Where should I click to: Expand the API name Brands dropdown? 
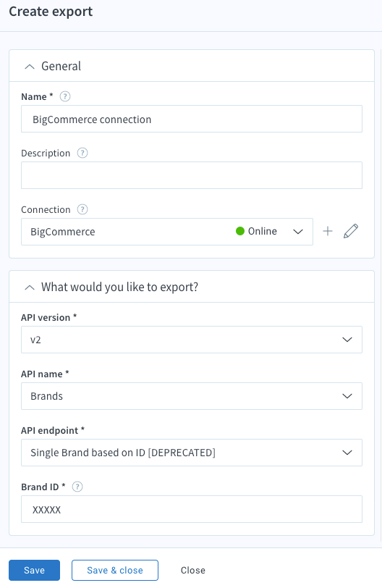192,396
